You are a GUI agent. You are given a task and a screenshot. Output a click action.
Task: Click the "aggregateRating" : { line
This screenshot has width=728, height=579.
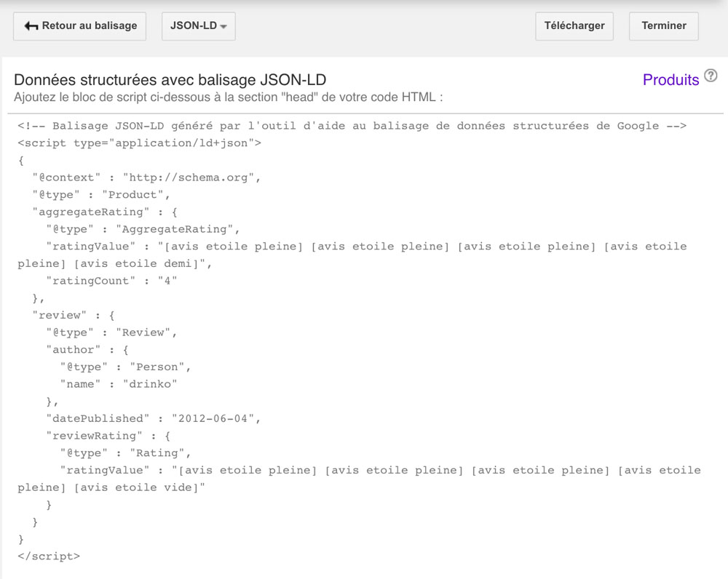[x=104, y=212]
